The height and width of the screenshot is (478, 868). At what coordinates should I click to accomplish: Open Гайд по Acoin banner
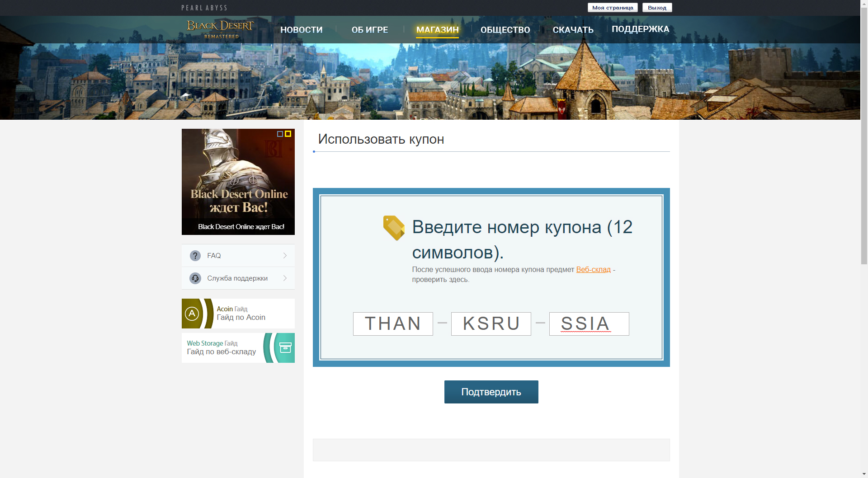click(x=238, y=314)
